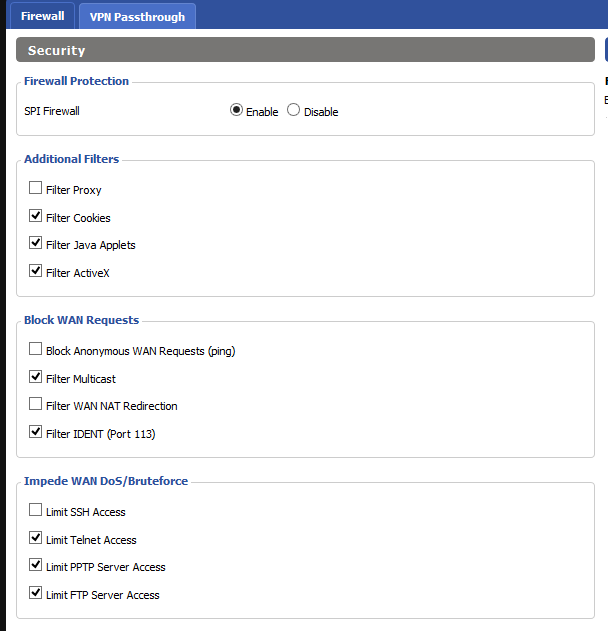Toggle the Filter Java Applets checkbox
Viewport: 608px width, 631px height.
[x=36, y=243]
